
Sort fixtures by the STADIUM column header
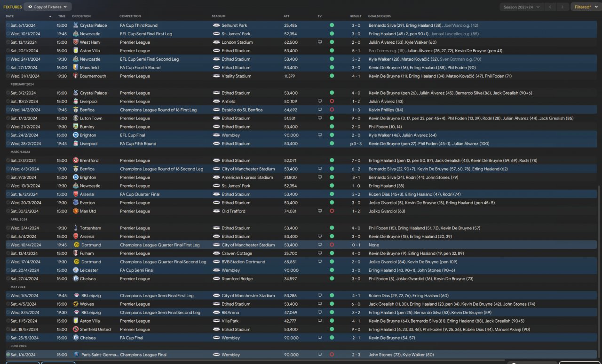tap(219, 16)
